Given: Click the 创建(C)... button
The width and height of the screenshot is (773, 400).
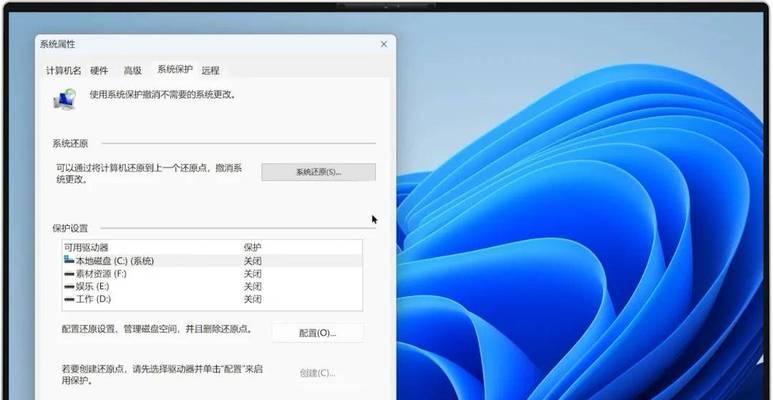Looking at the screenshot, I should coord(318,373).
